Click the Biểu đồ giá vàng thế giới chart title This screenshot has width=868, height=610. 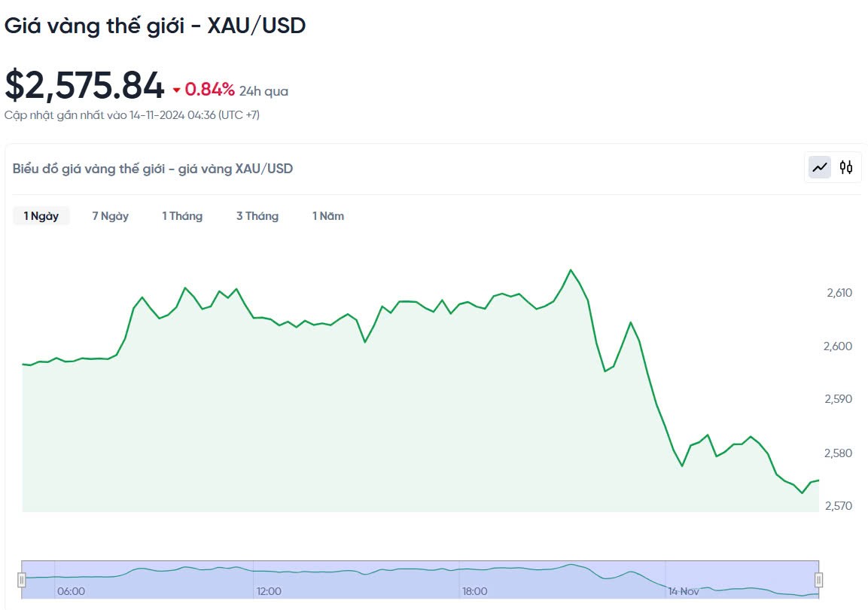click(x=153, y=169)
